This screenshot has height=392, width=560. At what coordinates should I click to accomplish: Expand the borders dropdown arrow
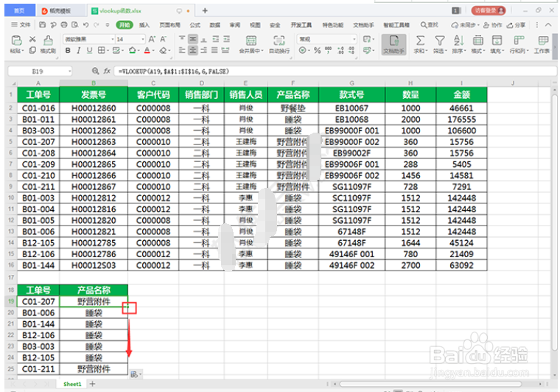(108, 51)
